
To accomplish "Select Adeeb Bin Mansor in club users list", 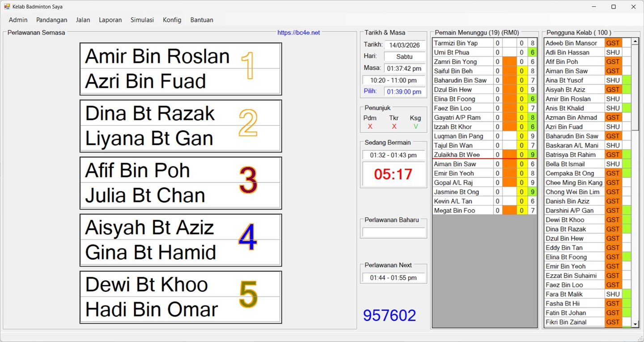I will pyautogui.click(x=574, y=43).
